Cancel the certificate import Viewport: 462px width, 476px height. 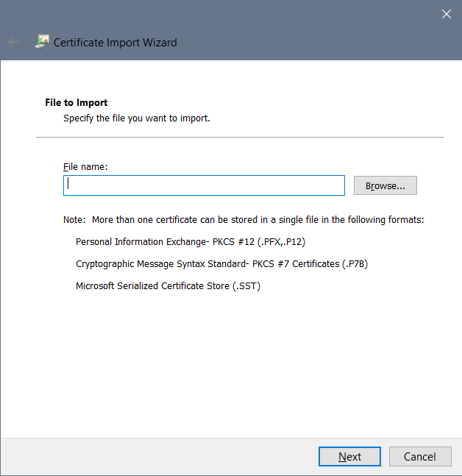(420, 456)
